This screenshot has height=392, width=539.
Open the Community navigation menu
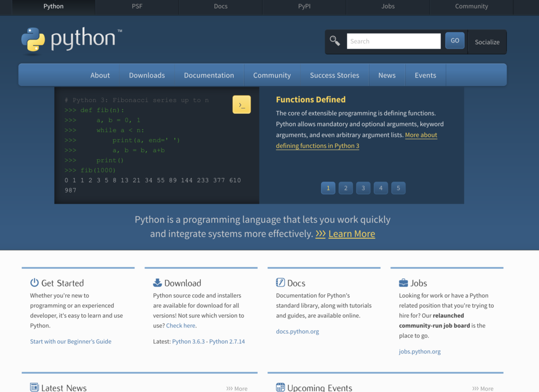coord(272,75)
